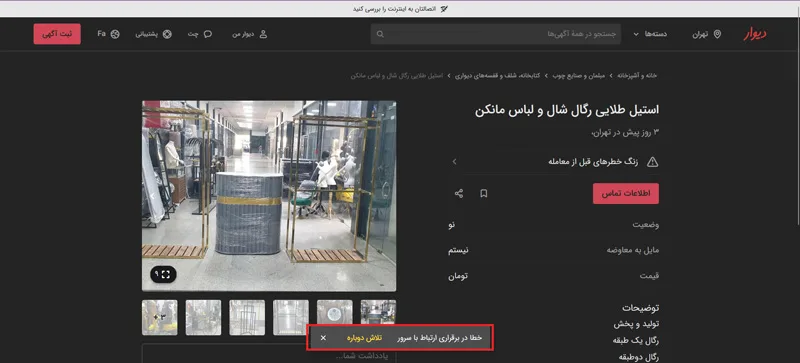
Task: Open the پشتیبانی support page
Action: click(x=153, y=34)
